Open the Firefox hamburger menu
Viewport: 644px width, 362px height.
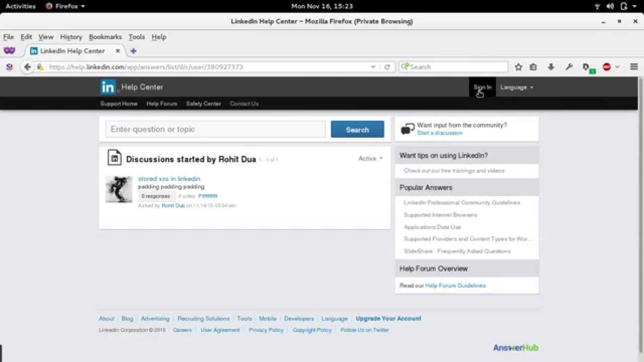[634, 67]
